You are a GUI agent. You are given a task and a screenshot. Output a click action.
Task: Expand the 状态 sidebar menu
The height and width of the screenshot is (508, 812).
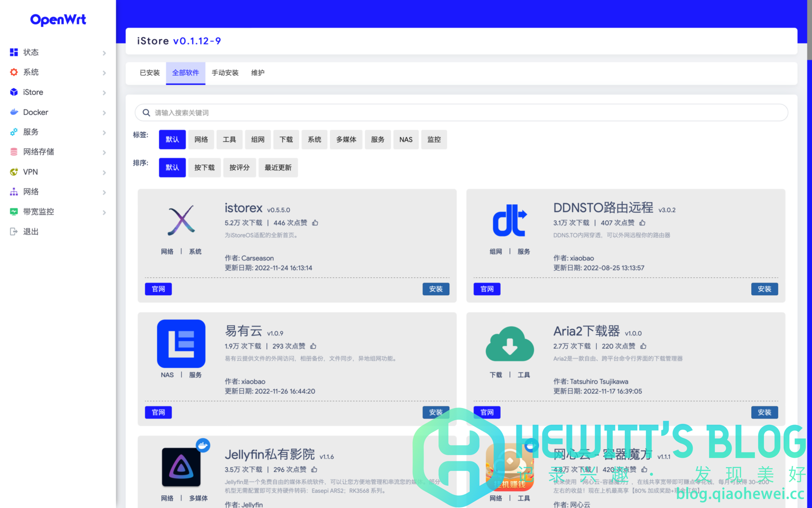(30, 52)
